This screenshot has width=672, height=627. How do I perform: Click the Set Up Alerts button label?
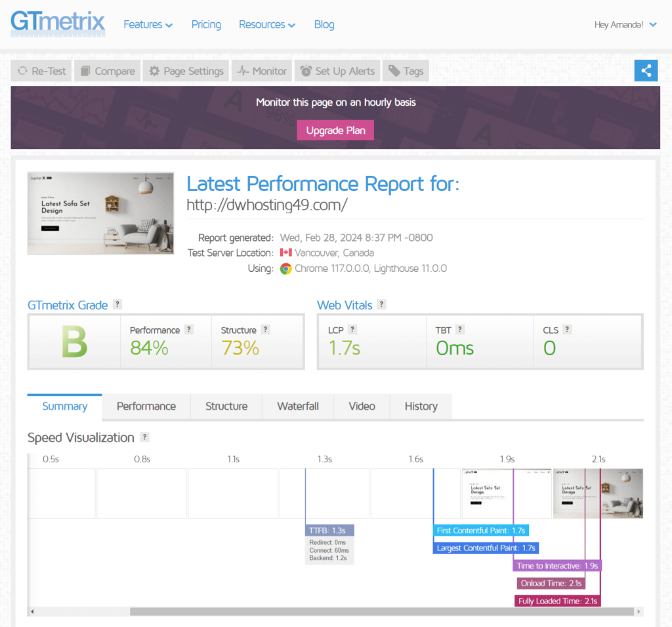345,71
